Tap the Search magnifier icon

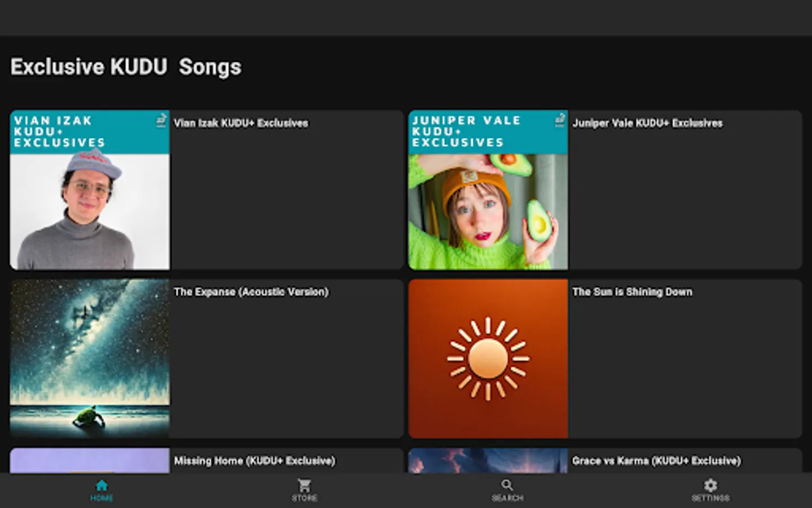point(507,484)
